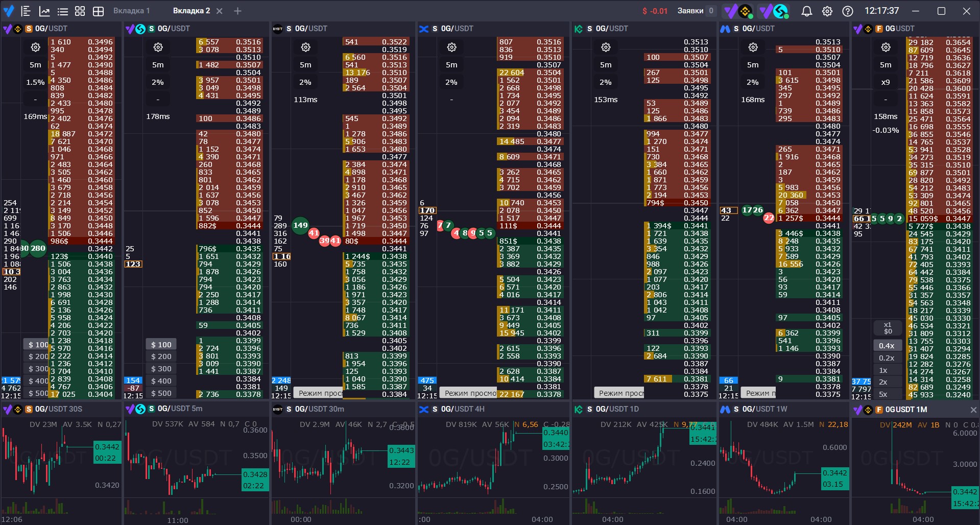980x525 pixels.
Task: Select 2x multiplier in futures panel
Action: click(x=887, y=382)
